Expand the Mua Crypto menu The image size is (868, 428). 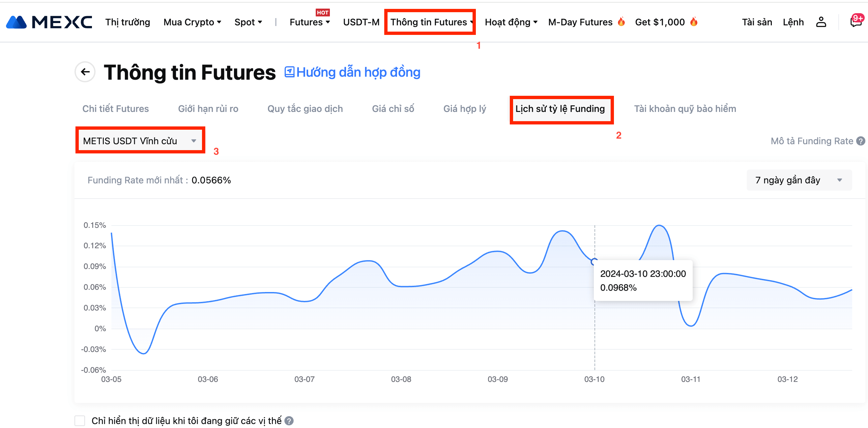tap(192, 22)
